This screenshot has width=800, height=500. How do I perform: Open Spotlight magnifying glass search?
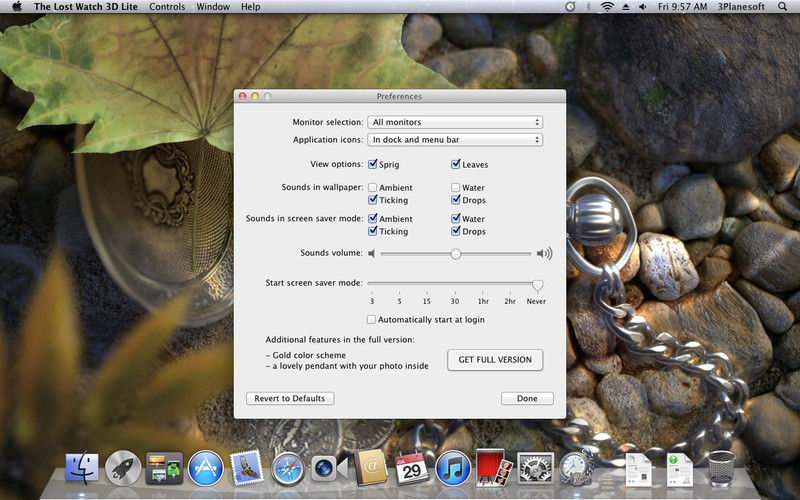coord(782,7)
